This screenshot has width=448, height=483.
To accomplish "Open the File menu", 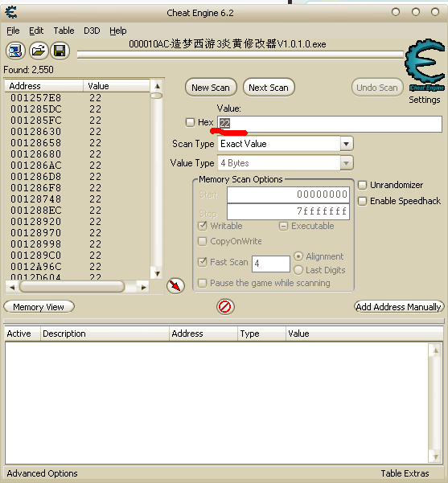I will [13, 31].
